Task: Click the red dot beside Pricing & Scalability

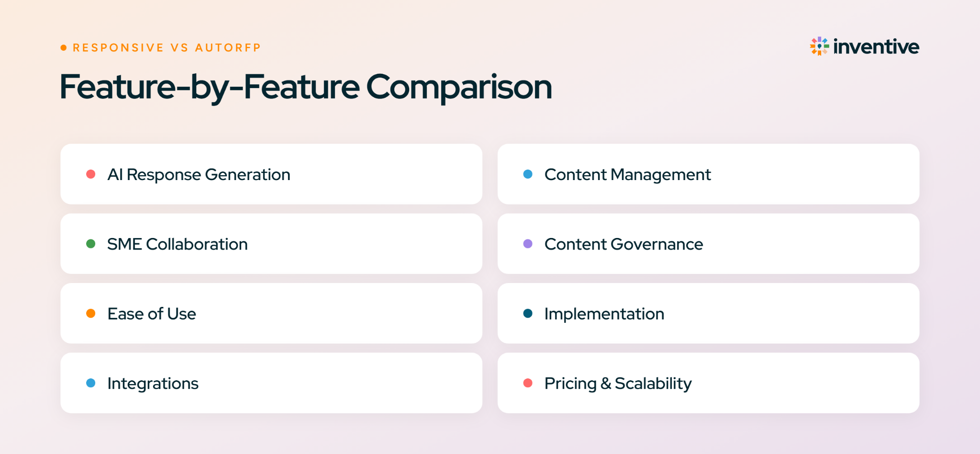Action: [528, 383]
